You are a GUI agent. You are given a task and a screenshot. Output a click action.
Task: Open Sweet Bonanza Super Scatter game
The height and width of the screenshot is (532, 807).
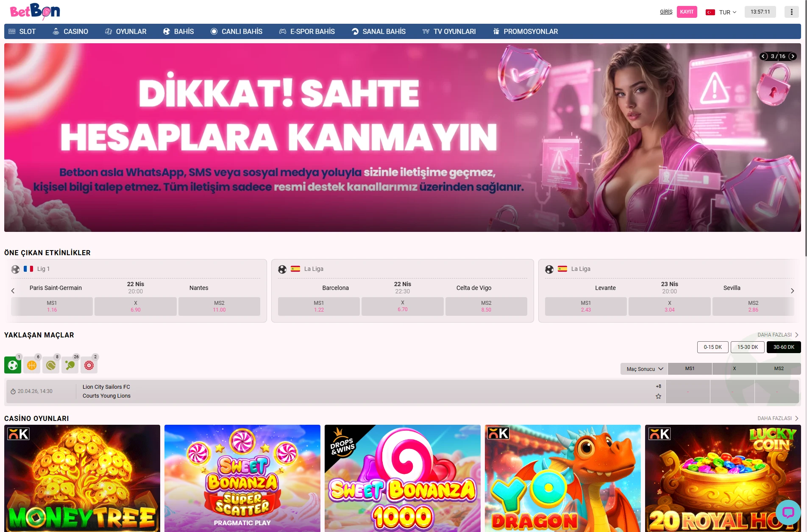(242, 478)
